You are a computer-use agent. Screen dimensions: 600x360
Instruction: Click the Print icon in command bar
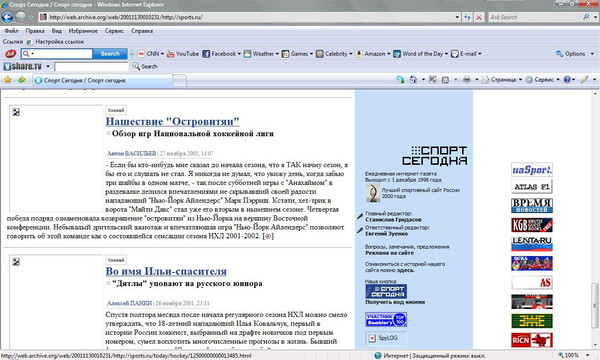tap(466, 80)
